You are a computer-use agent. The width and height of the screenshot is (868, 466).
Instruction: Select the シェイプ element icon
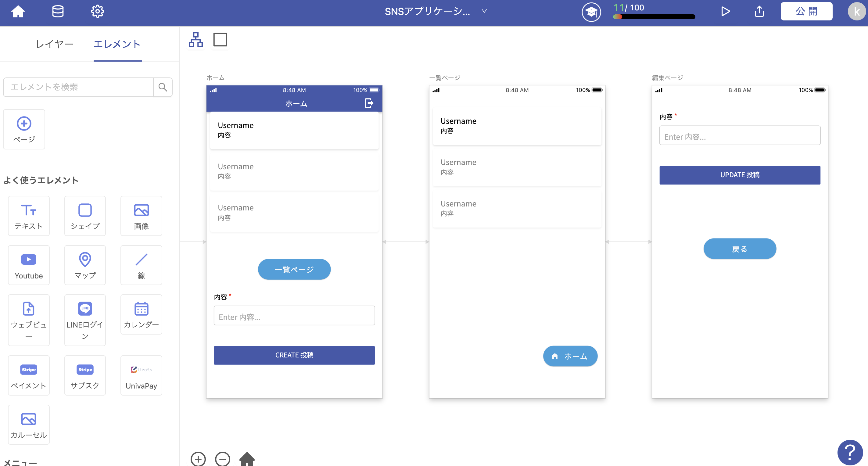pos(84,216)
